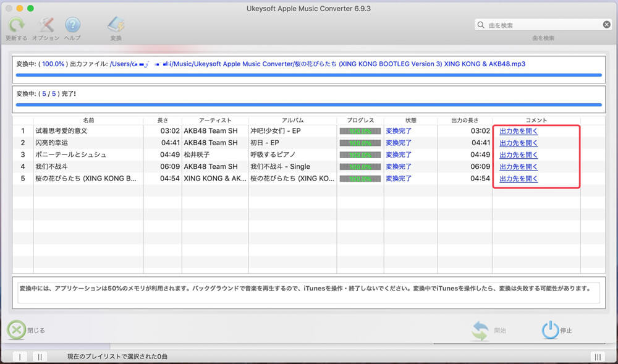Click the コメント column header
Image resolution: width=618 pixels, height=364 pixels.
536,120
